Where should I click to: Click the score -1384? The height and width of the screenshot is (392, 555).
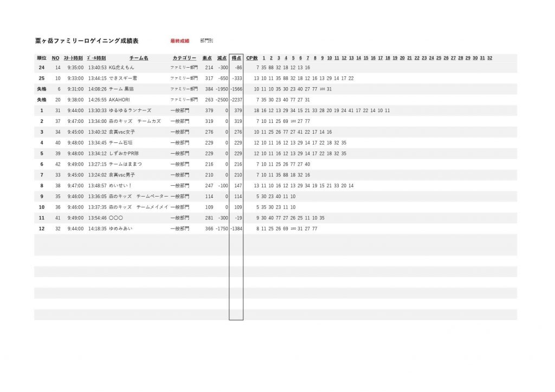(236, 228)
